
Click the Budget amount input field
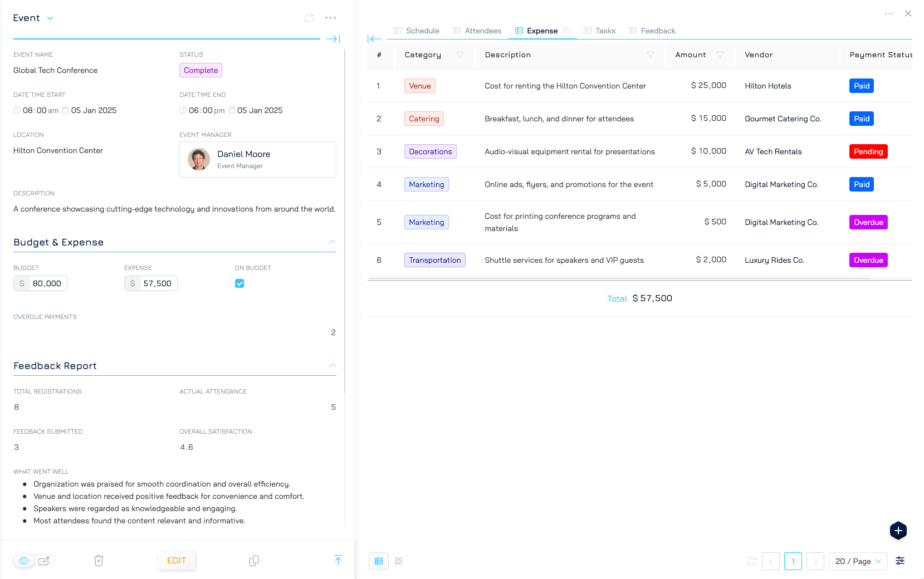click(47, 283)
